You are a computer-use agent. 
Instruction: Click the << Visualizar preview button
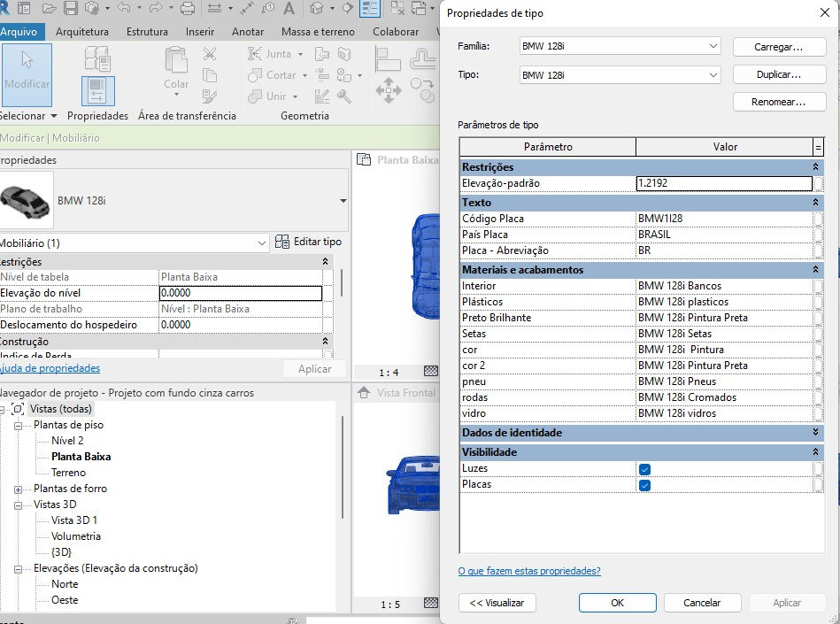(x=497, y=603)
